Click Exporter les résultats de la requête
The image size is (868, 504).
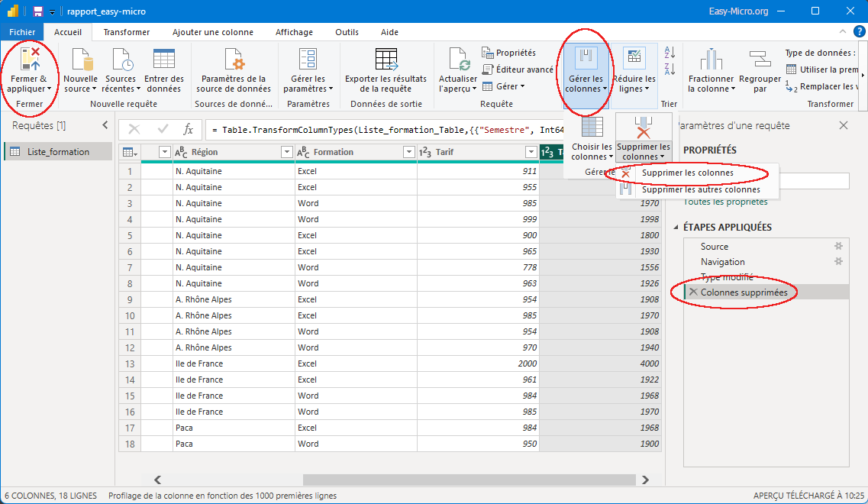tap(386, 60)
